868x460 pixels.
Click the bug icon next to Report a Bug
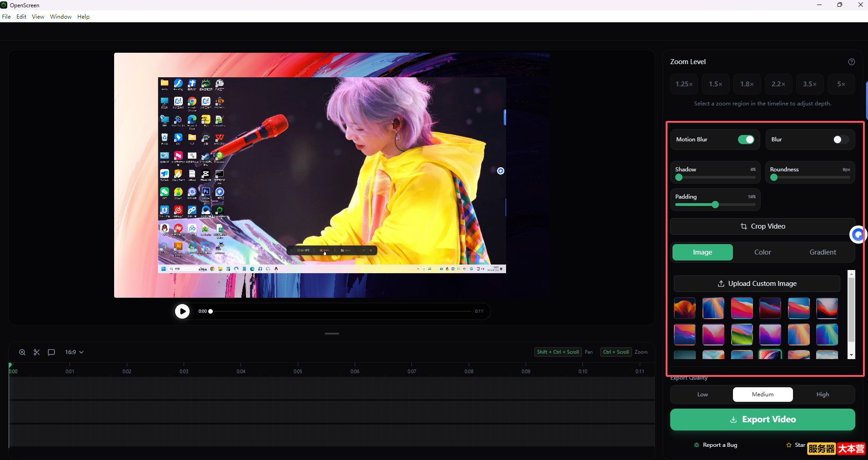coord(696,445)
